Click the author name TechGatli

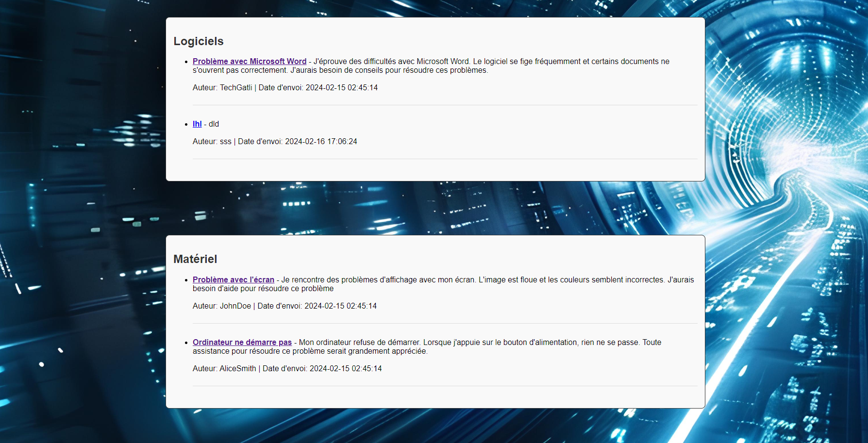coord(236,88)
